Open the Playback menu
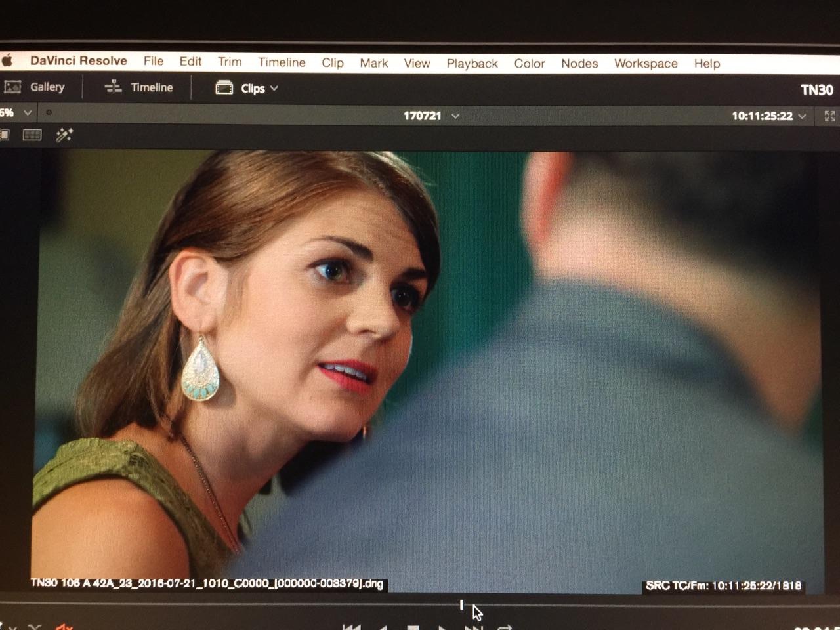 pyautogui.click(x=472, y=64)
